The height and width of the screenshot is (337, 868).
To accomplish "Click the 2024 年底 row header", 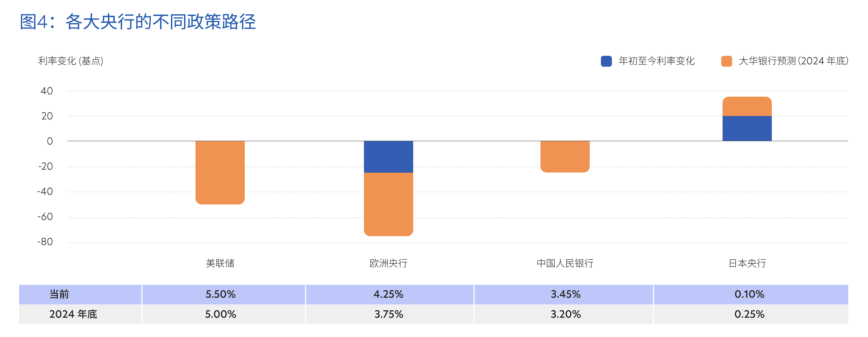I will tap(73, 314).
